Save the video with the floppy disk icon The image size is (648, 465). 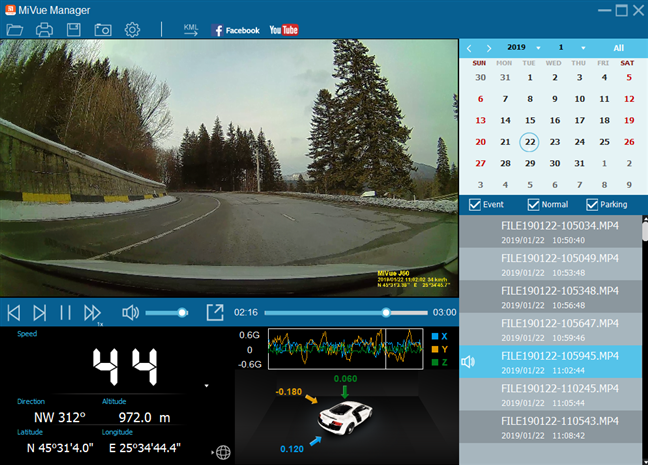[74, 30]
